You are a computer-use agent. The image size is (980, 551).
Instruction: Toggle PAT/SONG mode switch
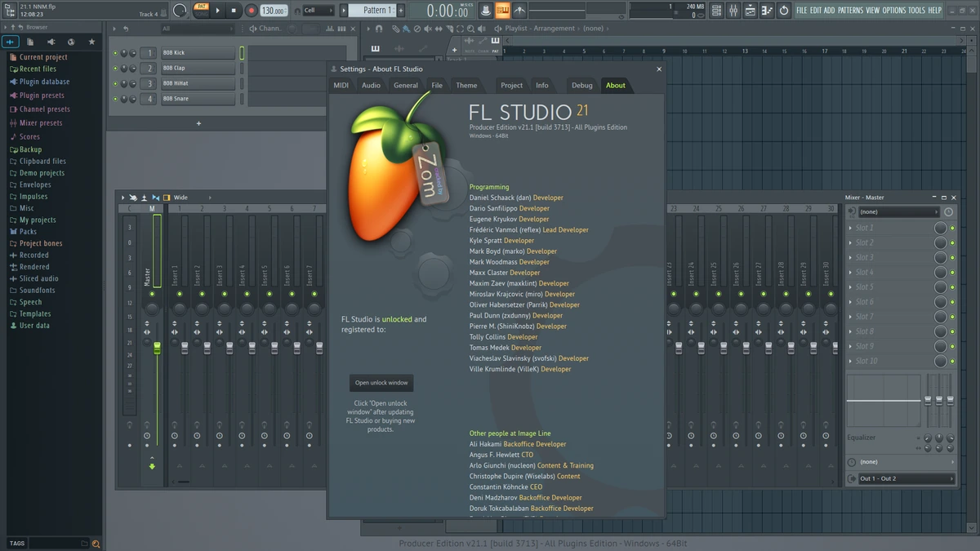point(200,10)
